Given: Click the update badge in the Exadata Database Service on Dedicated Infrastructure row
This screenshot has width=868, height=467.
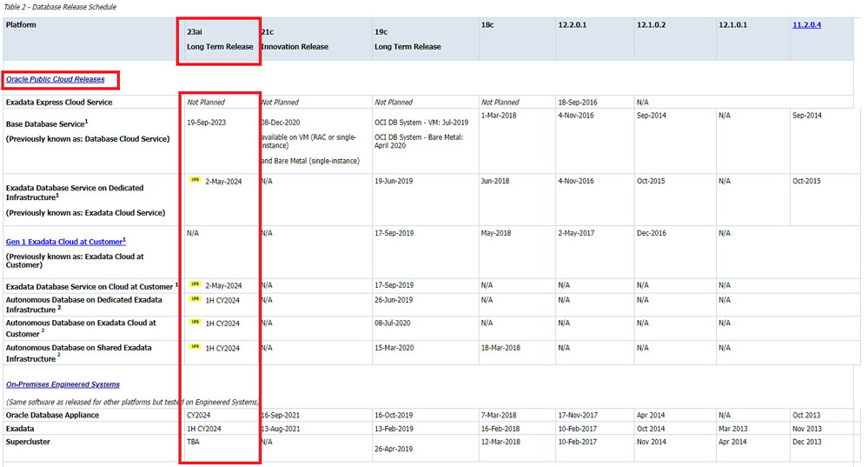Looking at the screenshot, I should [195, 179].
